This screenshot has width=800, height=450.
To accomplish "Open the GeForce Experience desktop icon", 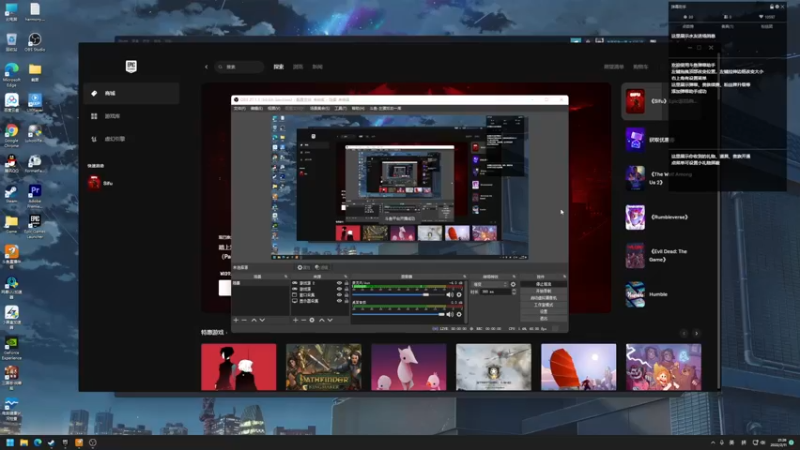I will [x=11, y=347].
